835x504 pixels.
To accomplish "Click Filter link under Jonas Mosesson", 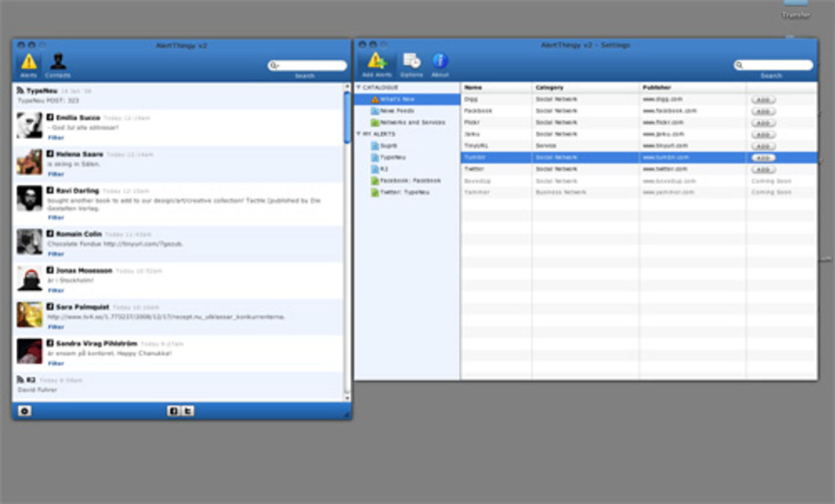I will click(x=56, y=290).
